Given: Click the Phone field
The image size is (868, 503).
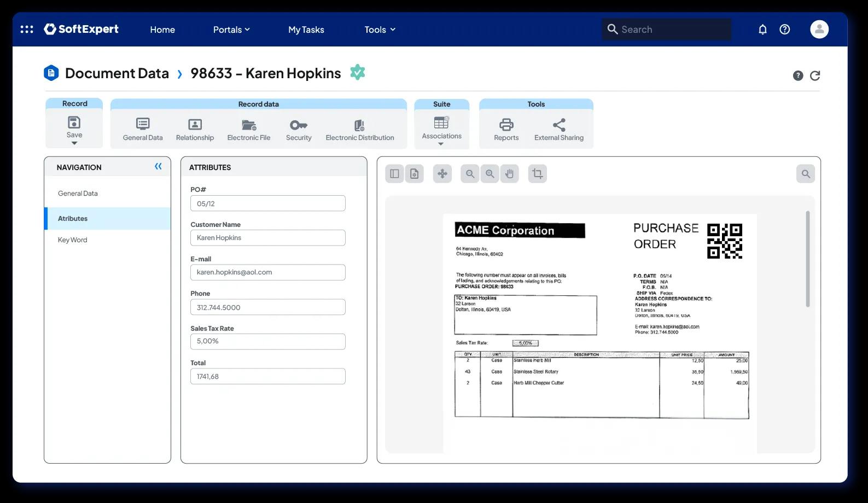Looking at the screenshot, I should coord(268,307).
